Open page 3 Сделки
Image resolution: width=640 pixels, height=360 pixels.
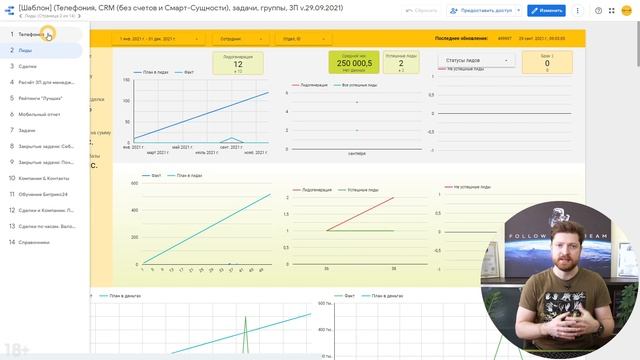point(41,66)
